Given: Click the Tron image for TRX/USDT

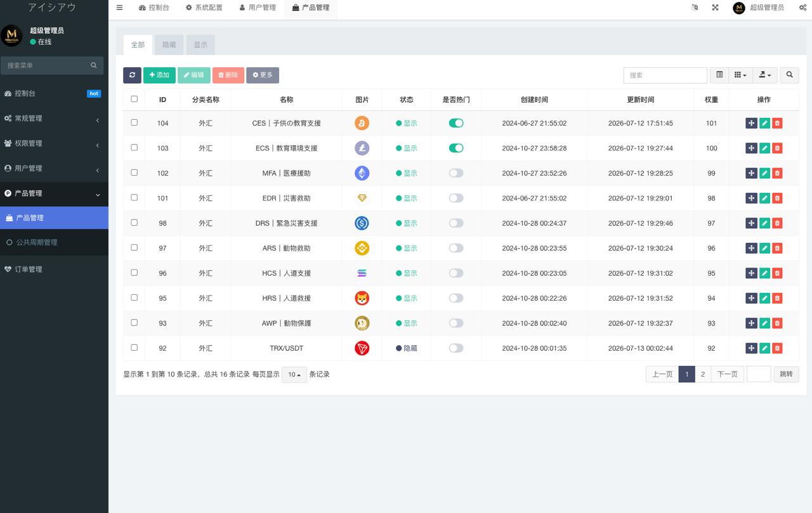Looking at the screenshot, I should [x=362, y=348].
